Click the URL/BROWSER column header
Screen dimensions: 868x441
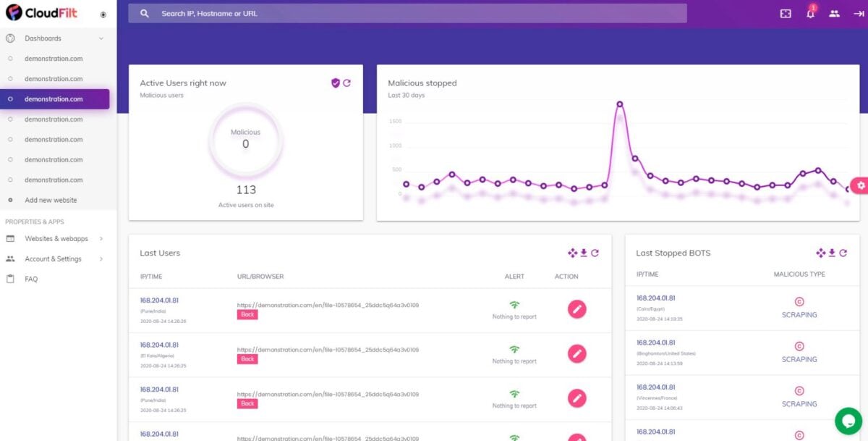[x=260, y=277]
